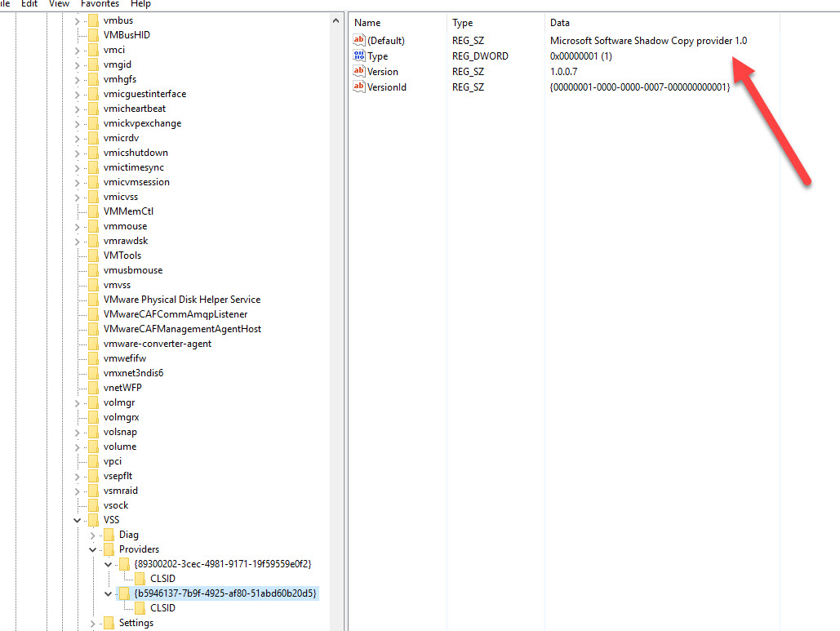
Task: Collapse the Providers tree node
Action: click(x=92, y=549)
